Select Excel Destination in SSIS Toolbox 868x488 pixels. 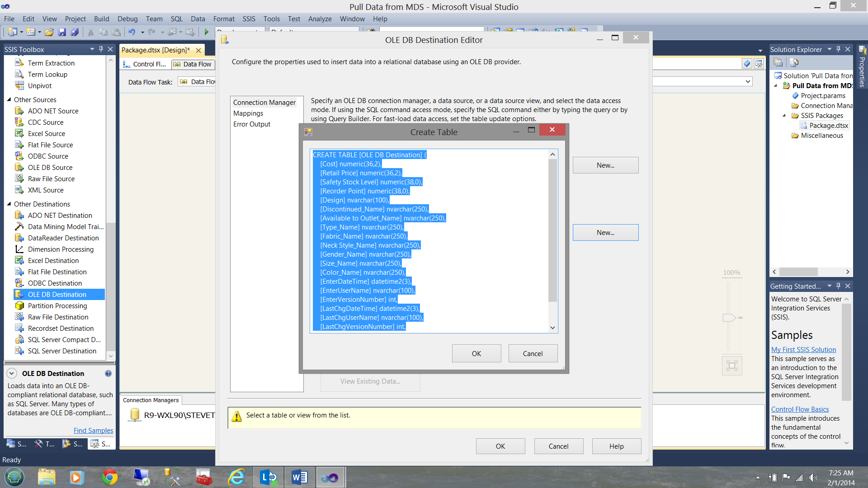pyautogui.click(x=53, y=260)
